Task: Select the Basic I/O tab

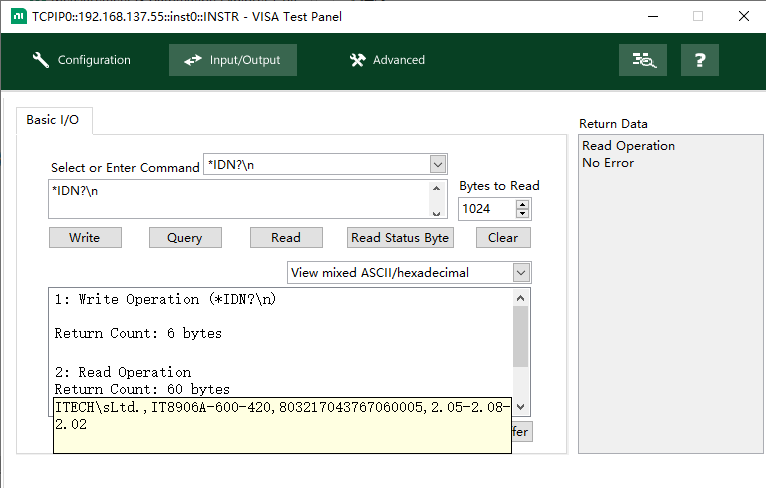Action: pyautogui.click(x=53, y=120)
